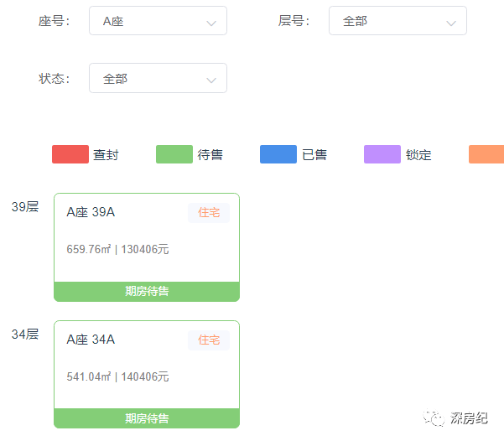Click the red 查封 legend swatch
The height and width of the screenshot is (441, 504).
coord(70,154)
